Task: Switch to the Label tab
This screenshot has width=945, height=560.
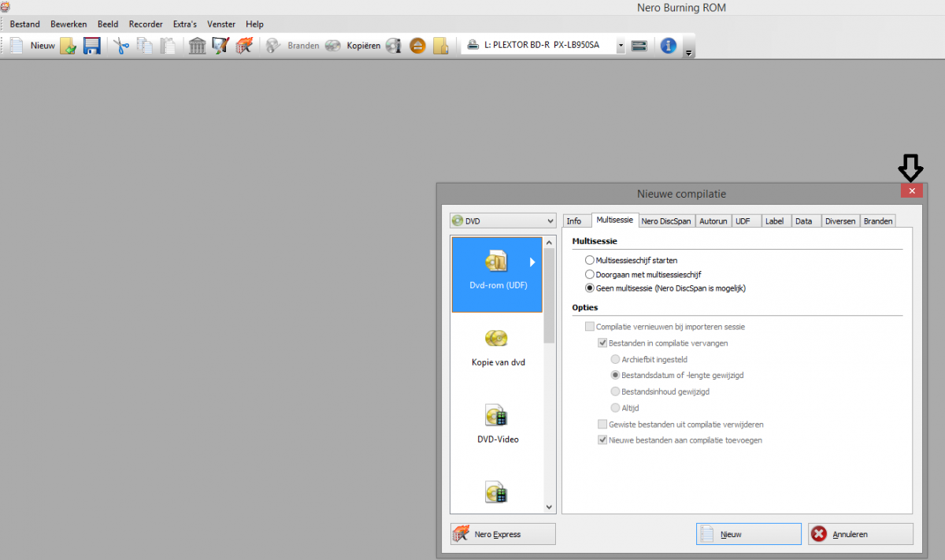Action: [775, 221]
